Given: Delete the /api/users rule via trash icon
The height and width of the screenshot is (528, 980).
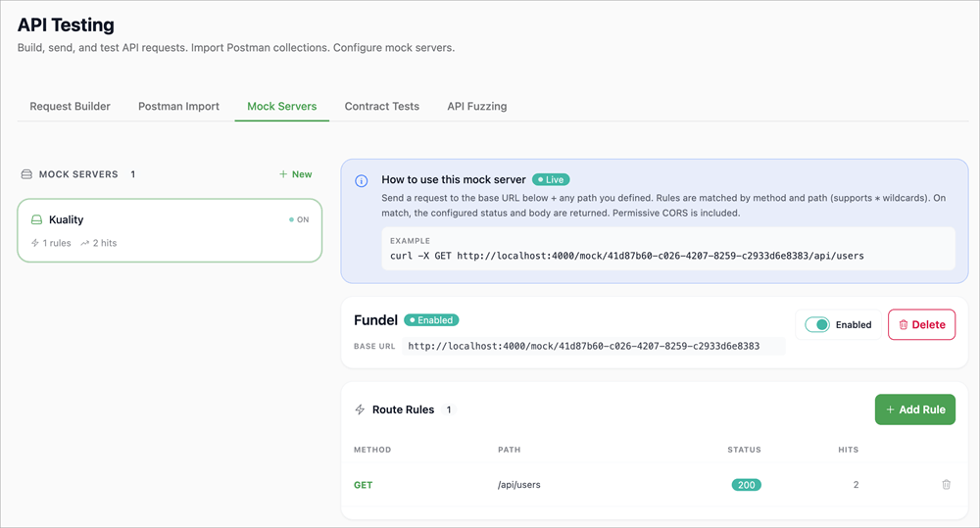Looking at the screenshot, I should (947, 485).
